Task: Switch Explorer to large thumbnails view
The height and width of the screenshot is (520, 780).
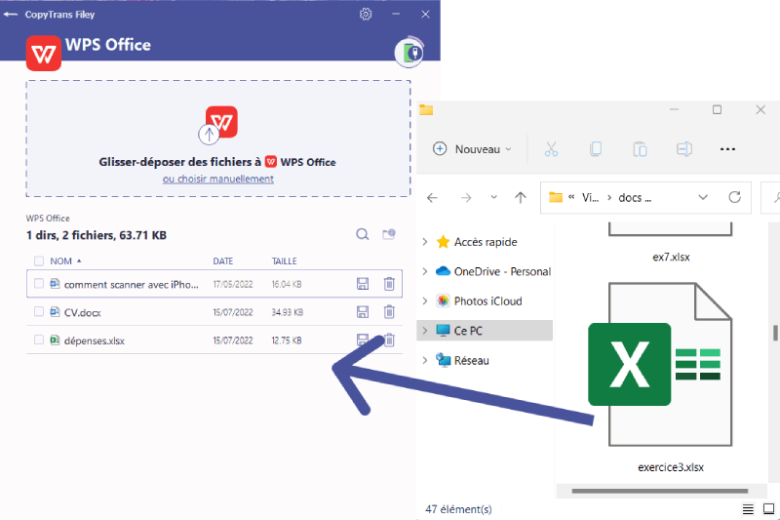Action: [x=769, y=509]
